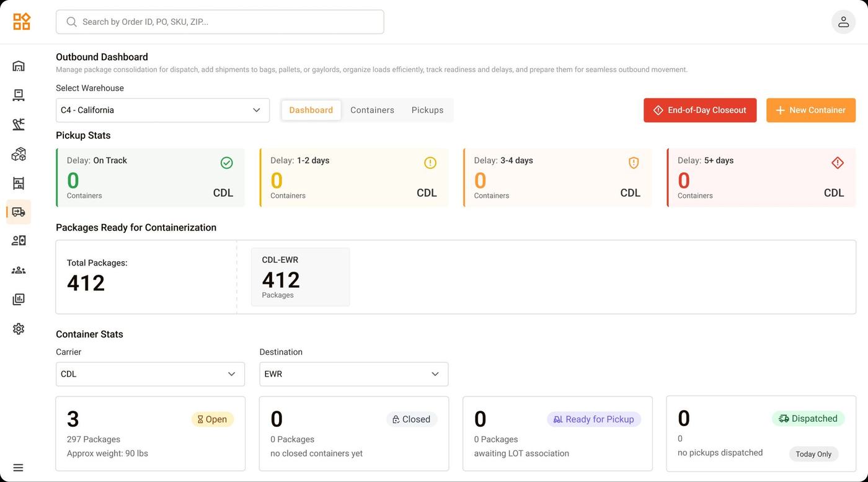Image resolution: width=868 pixels, height=482 pixels.
Task: Open the user profile avatar icon
Action: tap(843, 22)
